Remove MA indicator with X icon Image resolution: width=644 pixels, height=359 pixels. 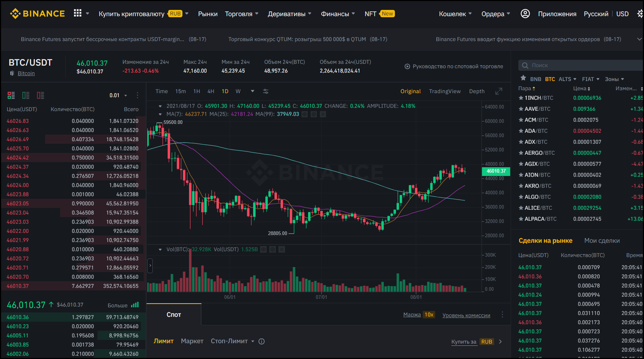coord(323,114)
